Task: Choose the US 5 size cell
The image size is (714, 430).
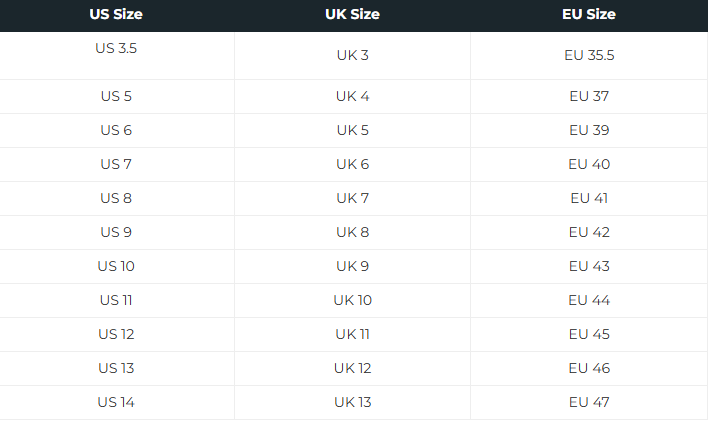Action: (x=116, y=97)
